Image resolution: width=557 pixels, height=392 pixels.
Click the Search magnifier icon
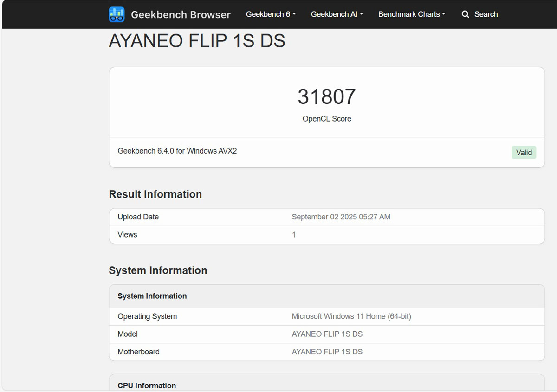pyautogui.click(x=465, y=14)
